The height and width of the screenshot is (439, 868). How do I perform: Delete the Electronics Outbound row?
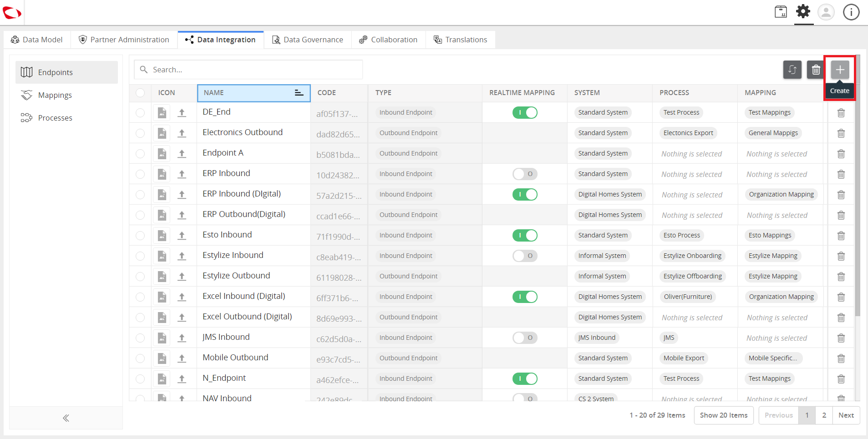coord(841,133)
